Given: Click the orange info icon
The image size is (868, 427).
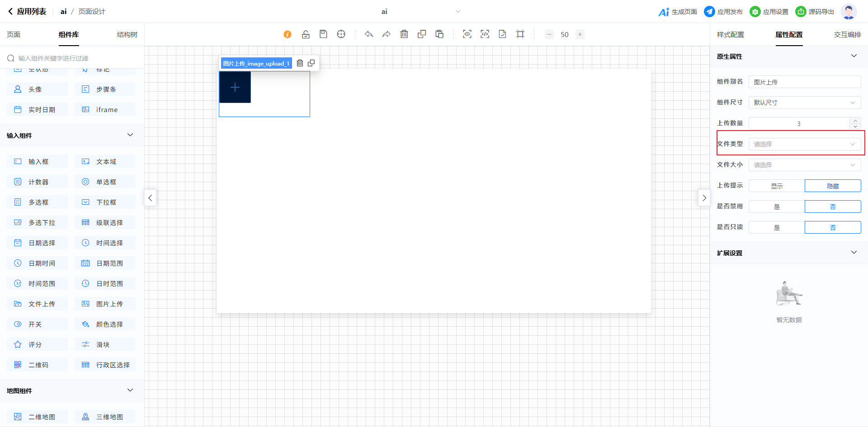Looking at the screenshot, I should (288, 34).
